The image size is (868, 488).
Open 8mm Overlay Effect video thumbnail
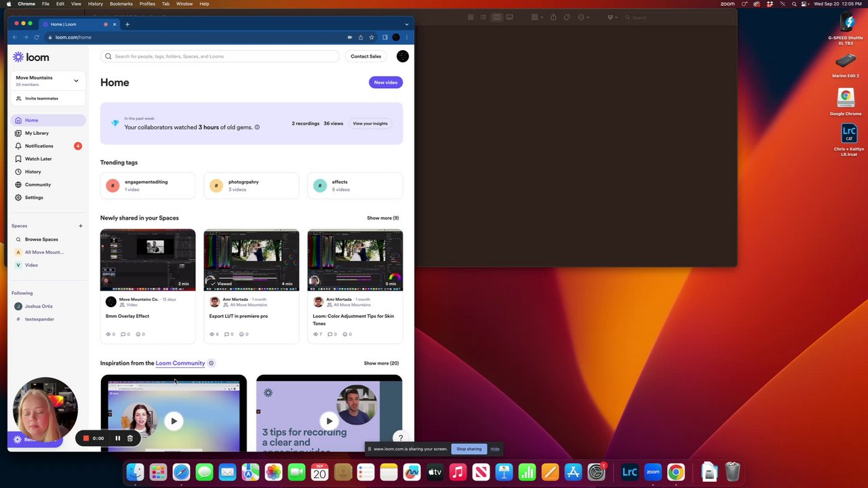(148, 260)
